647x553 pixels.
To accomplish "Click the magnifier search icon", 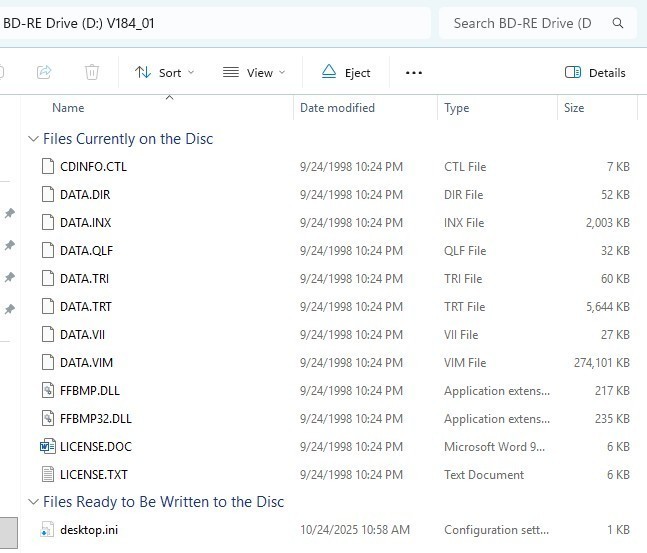I will coord(618,22).
